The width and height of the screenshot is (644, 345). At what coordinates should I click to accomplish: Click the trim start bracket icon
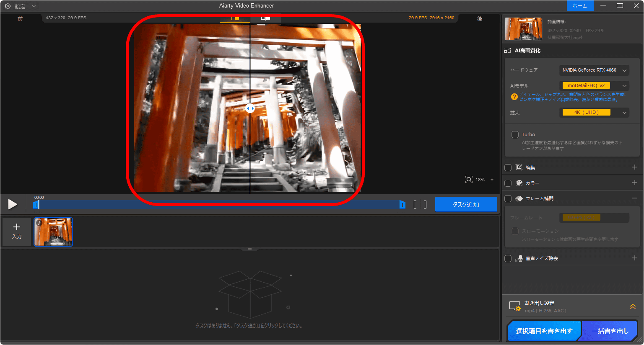click(415, 204)
